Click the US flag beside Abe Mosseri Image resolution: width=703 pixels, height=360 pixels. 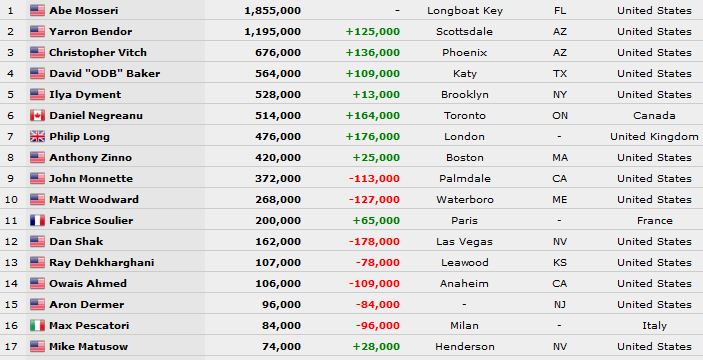[37, 10]
